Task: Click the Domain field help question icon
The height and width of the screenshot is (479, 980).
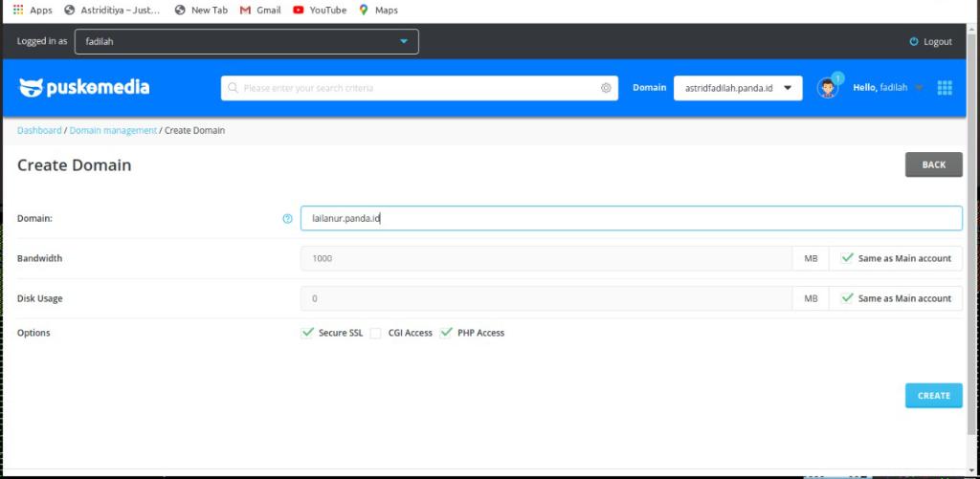Action: pyautogui.click(x=287, y=219)
